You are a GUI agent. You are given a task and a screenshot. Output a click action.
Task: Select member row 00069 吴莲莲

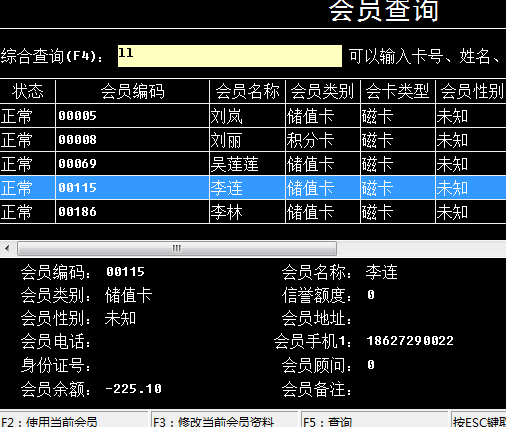pyautogui.click(x=253, y=164)
